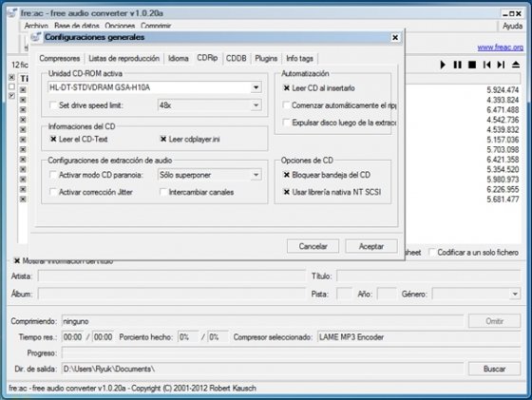The height and width of the screenshot is (400, 532).
Task: Click the fre:ac icon in dialog title
Action: [x=36, y=37]
